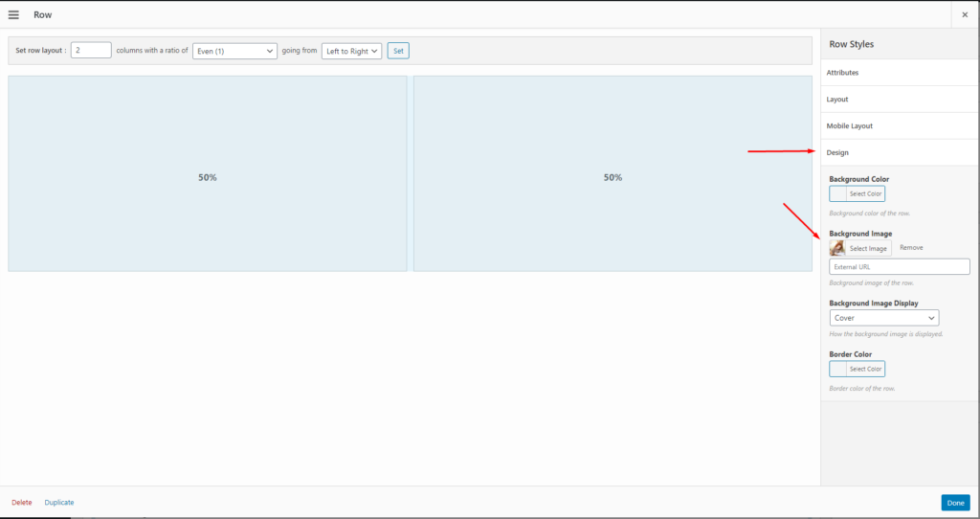The image size is (980, 519).
Task: Click the Select Image button
Action: click(868, 248)
